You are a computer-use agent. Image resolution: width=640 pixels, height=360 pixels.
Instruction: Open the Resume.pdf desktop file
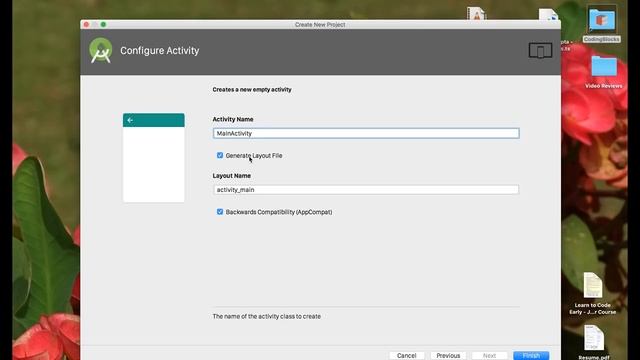593,338
